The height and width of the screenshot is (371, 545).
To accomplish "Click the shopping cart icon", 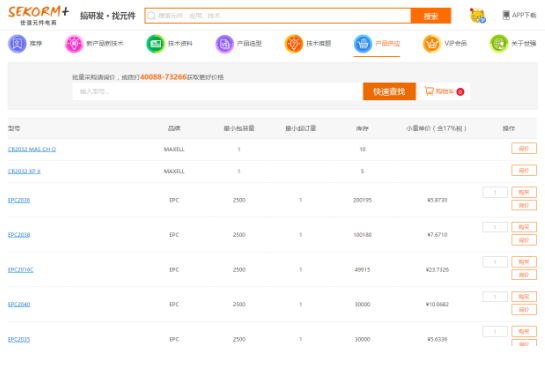I will tap(429, 91).
